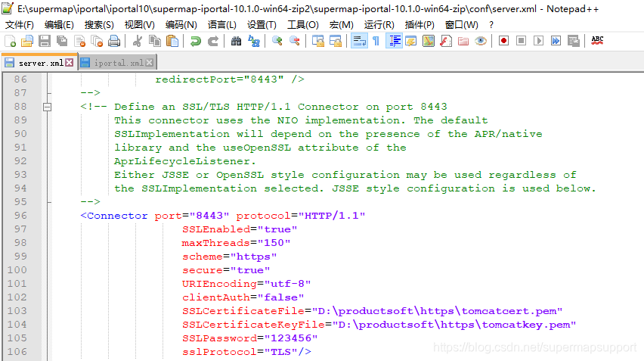Open the 文件(F) menu
The height and width of the screenshot is (361, 644).
[x=20, y=25]
